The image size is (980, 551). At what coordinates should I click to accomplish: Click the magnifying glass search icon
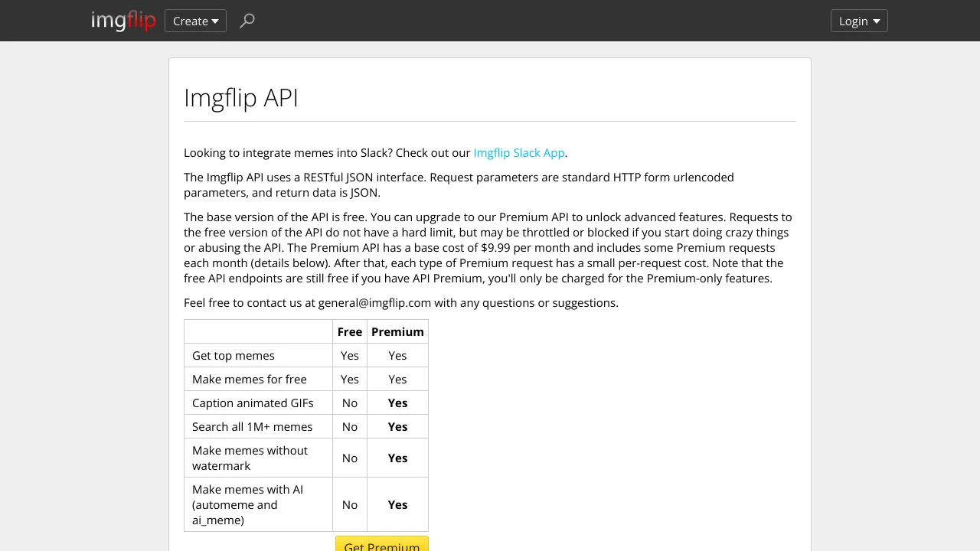coord(247,21)
